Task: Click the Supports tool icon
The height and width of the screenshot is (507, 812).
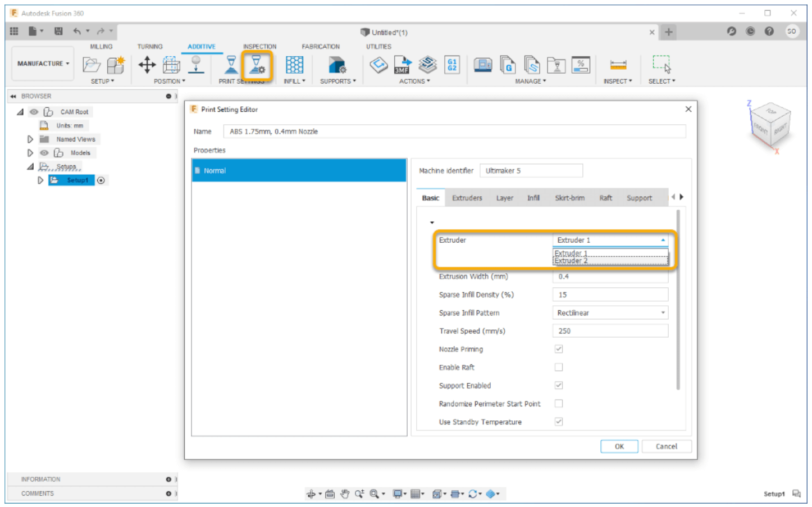Action: point(337,65)
